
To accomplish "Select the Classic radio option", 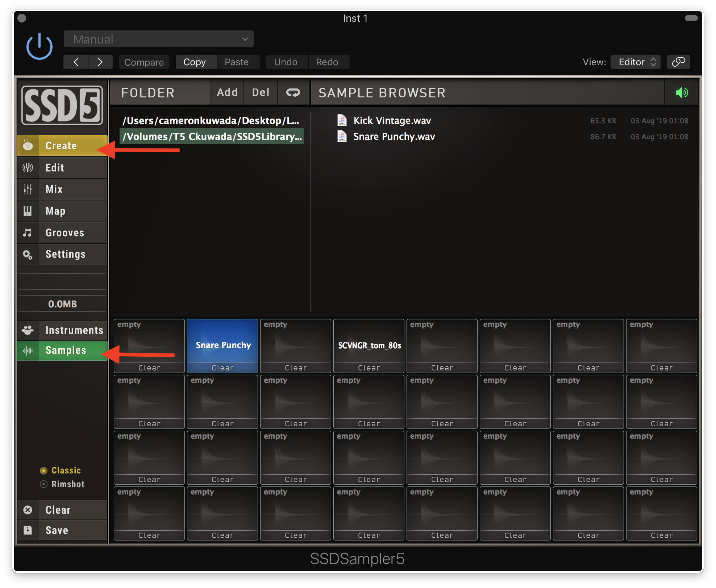I will [61, 471].
